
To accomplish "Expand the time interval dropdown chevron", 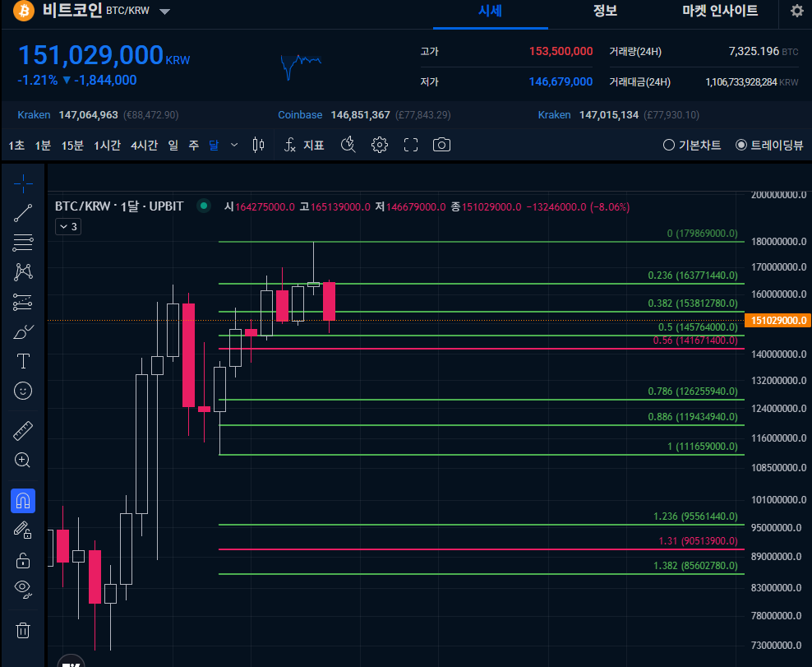I will tap(234, 145).
